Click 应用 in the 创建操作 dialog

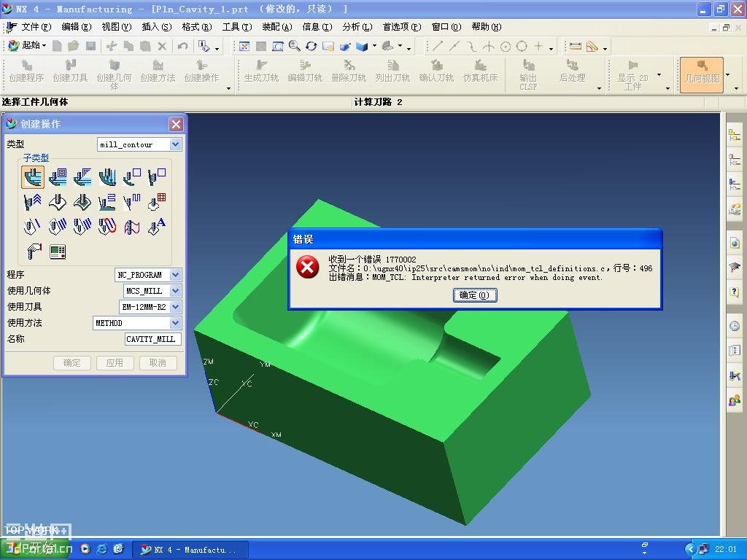[115, 363]
